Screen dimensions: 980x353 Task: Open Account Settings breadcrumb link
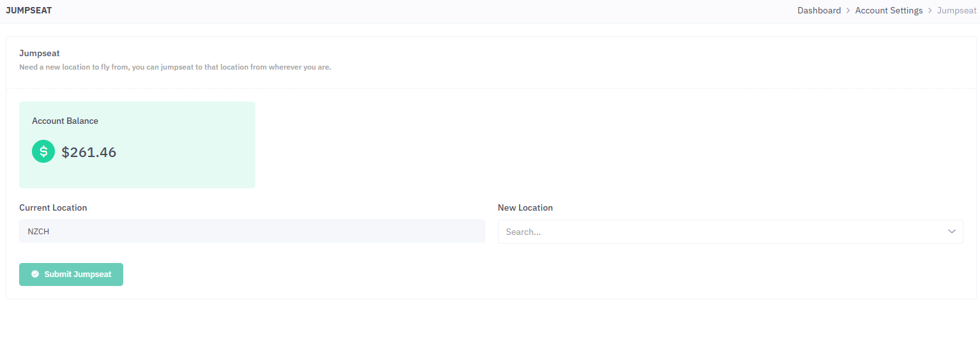coord(889,11)
